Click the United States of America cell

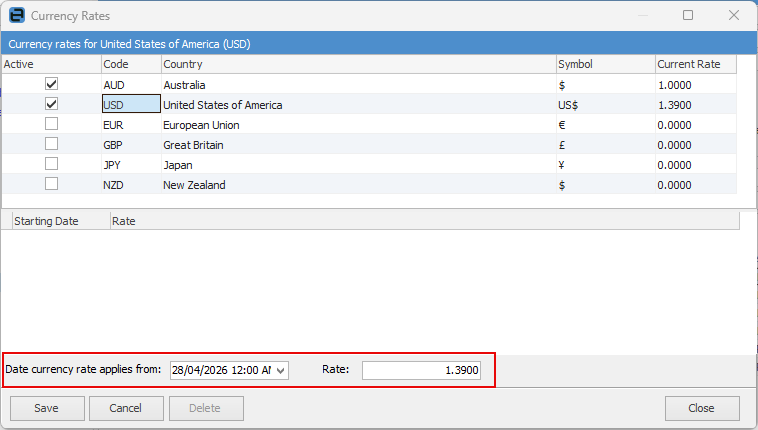coord(359,105)
